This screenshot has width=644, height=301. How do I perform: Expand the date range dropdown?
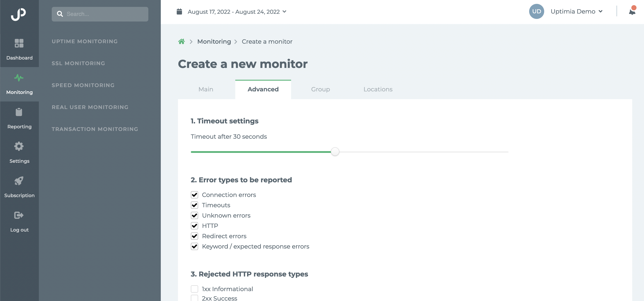[x=284, y=12]
